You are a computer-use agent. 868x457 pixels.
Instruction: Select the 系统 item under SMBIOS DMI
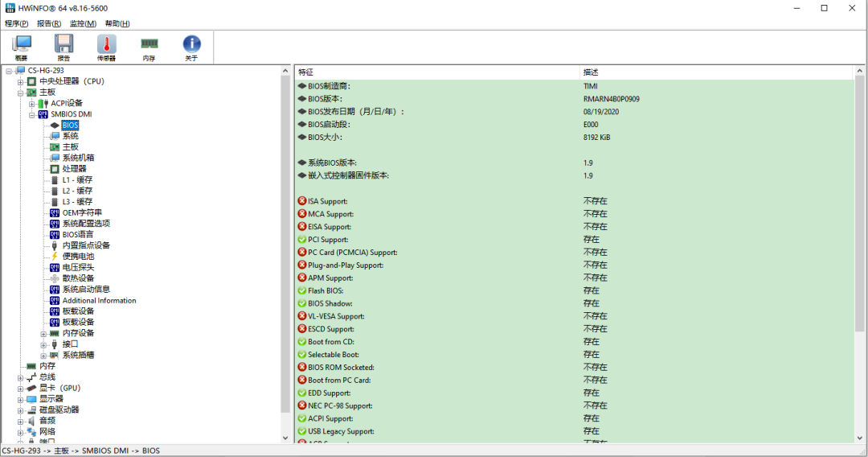tap(70, 136)
